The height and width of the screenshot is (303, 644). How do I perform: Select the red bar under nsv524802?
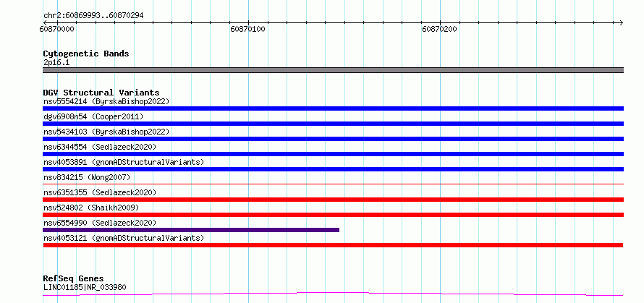click(x=333, y=215)
